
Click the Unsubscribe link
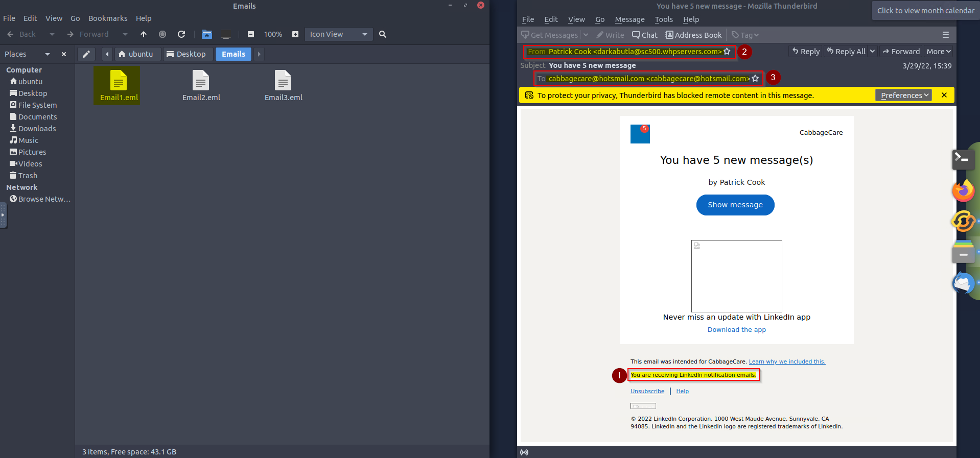pyautogui.click(x=647, y=391)
